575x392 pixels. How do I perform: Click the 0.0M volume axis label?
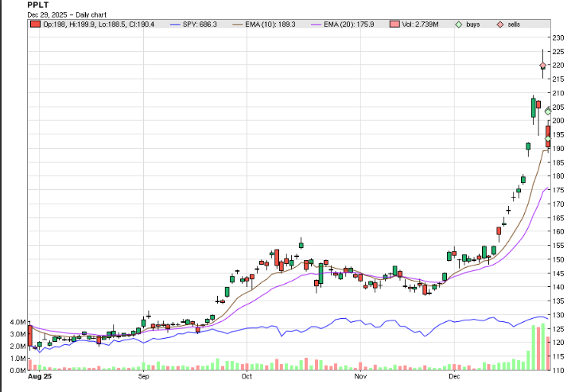pos(18,371)
